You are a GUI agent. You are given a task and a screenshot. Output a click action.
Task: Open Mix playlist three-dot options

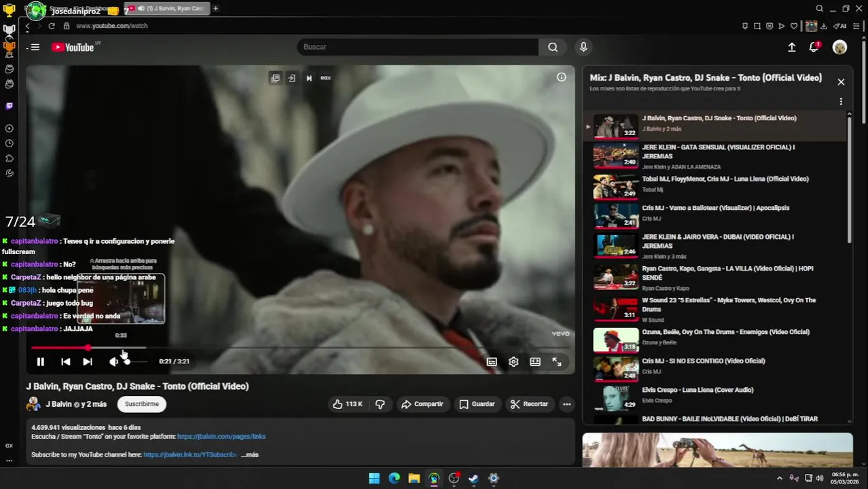(x=841, y=101)
